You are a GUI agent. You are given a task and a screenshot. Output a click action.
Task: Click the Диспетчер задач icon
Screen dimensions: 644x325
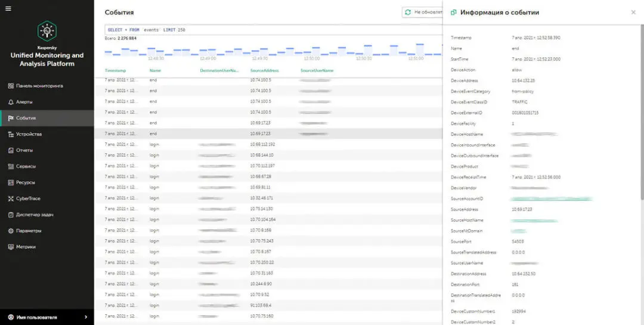(x=11, y=215)
